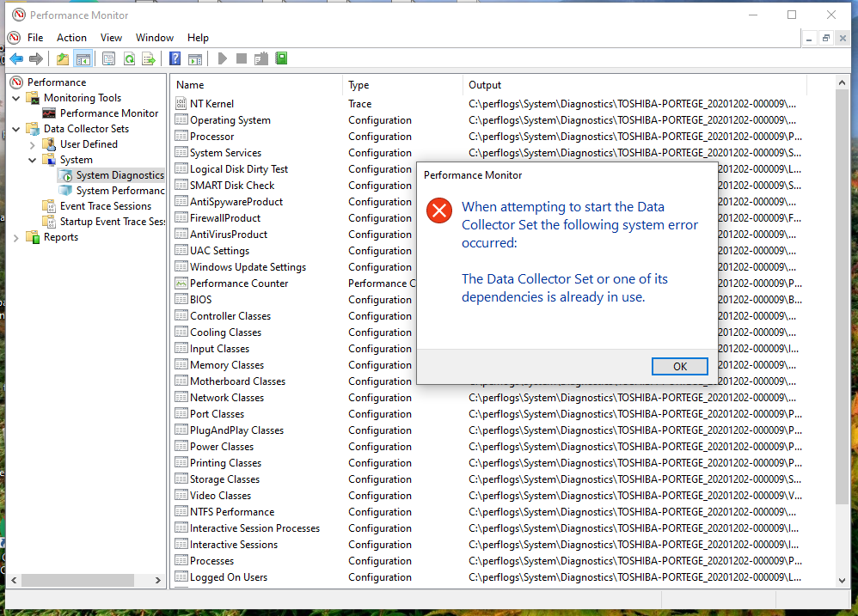Toggle the Show/Hide Action Pane icon
Viewport: 858px width, 616px height.
195,58
